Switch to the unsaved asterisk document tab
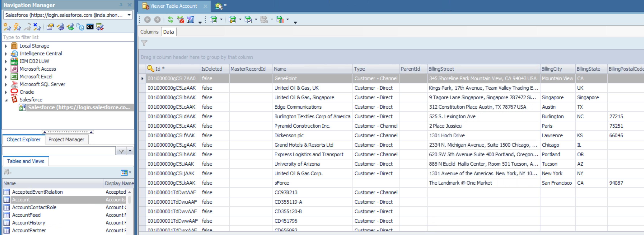Viewport: 644px width, 235px height. 221,6
